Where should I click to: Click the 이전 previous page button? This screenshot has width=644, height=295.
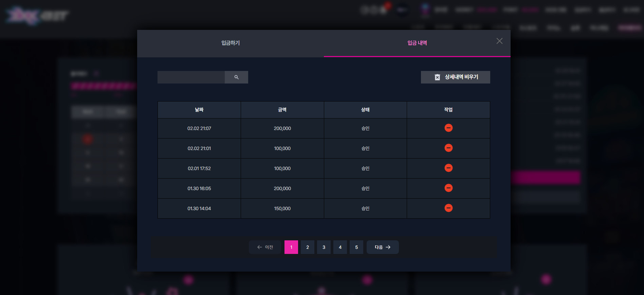point(265,247)
